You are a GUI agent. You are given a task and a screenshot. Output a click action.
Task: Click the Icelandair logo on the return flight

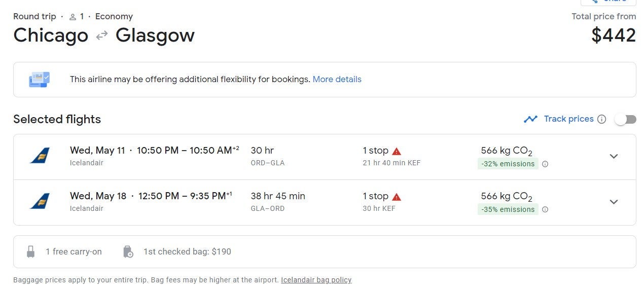click(40, 201)
